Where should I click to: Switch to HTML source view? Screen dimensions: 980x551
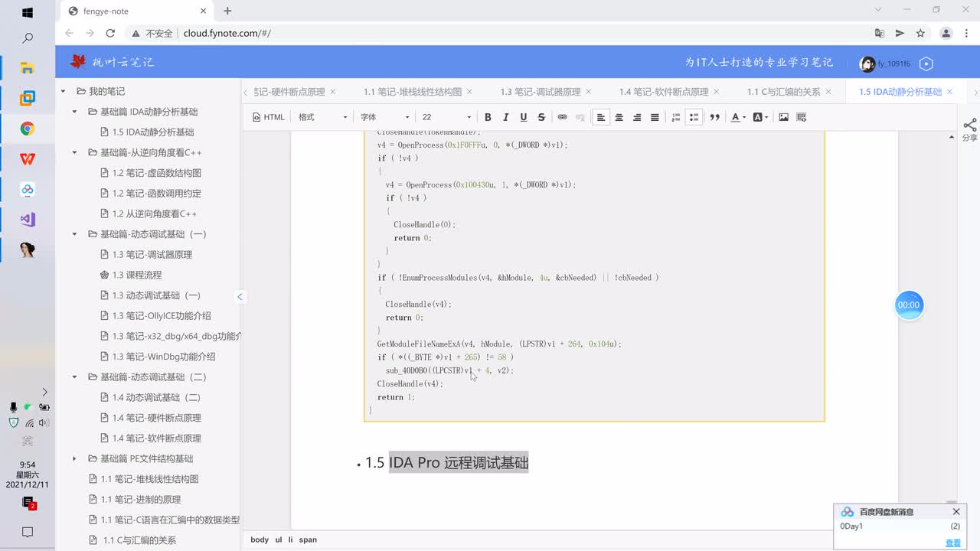[269, 117]
